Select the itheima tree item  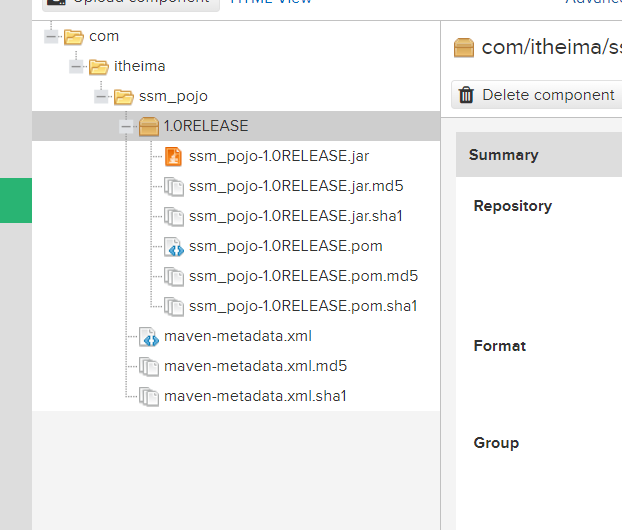tap(140, 66)
